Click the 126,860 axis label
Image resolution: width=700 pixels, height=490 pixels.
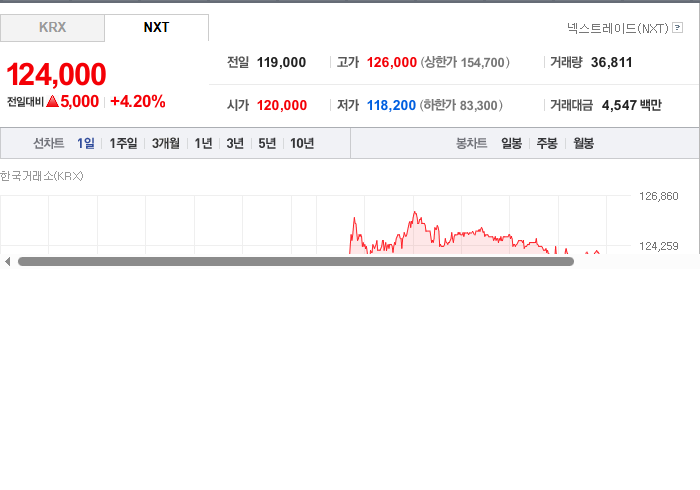[658, 196]
